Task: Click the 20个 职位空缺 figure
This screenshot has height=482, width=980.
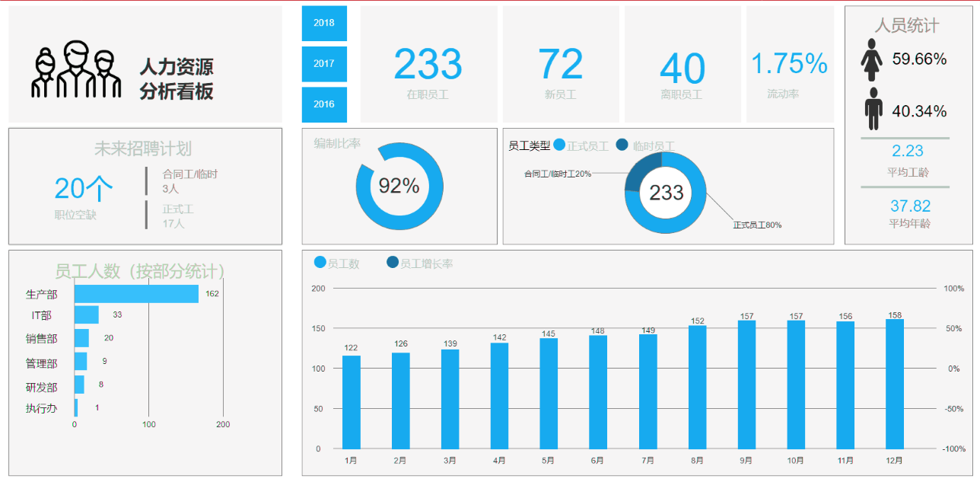Action: point(84,188)
